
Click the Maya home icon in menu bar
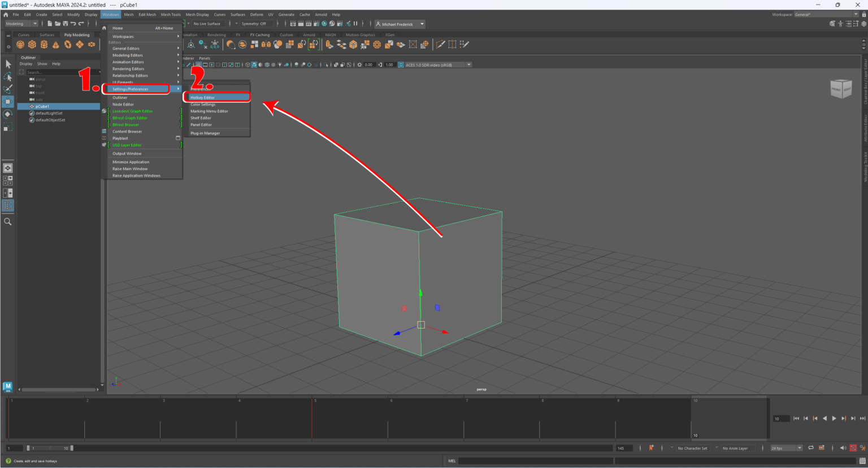pos(6,15)
